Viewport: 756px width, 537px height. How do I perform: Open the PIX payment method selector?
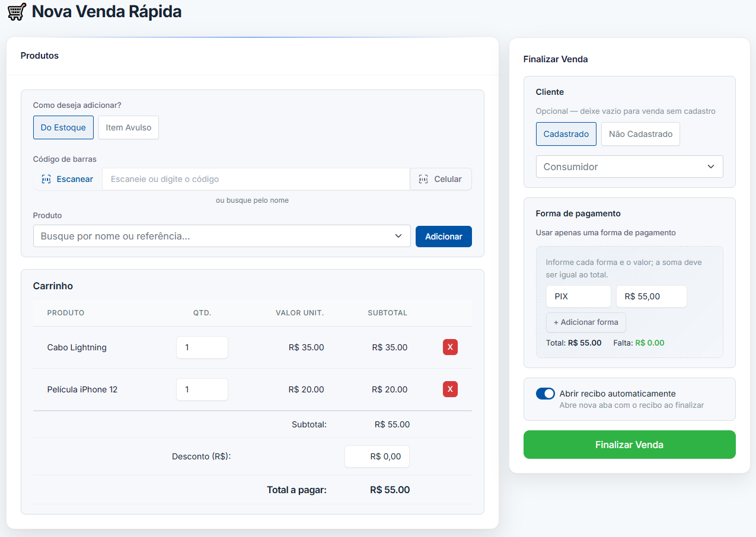[x=578, y=296]
